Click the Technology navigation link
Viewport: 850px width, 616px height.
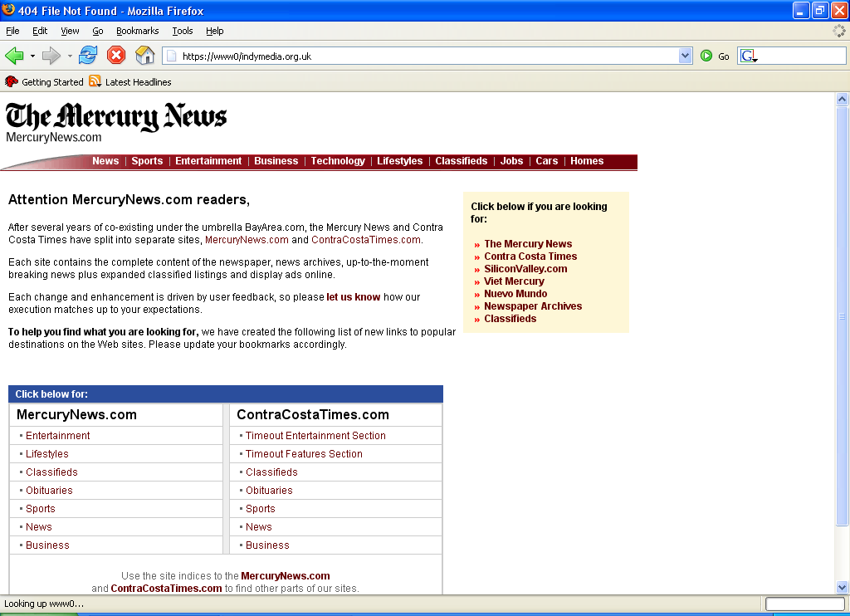338,161
